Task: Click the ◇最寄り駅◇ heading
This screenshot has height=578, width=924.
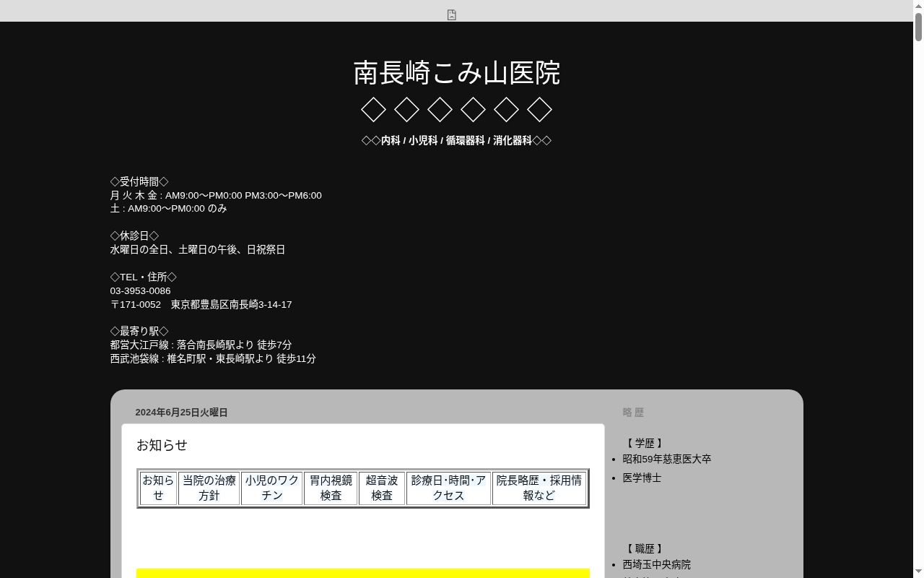Action: pyautogui.click(x=139, y=331)
